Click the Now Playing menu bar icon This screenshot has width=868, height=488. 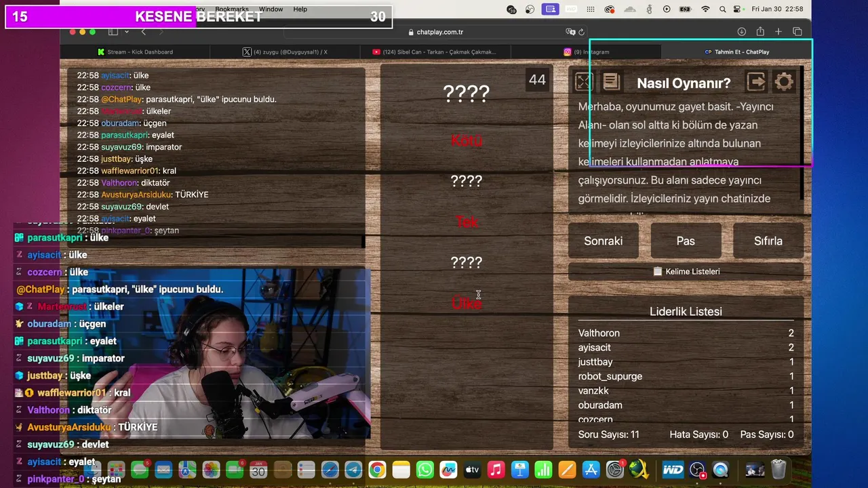point(667,9)
